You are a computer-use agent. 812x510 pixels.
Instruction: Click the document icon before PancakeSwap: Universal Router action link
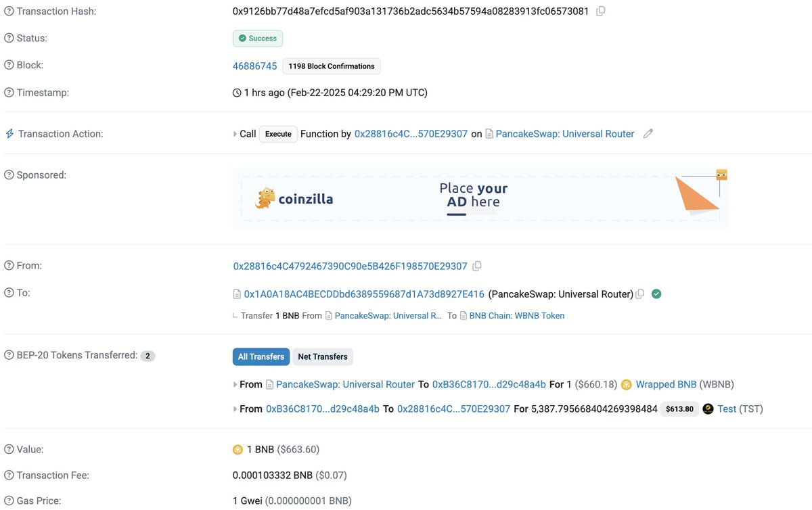pos(489,134)
